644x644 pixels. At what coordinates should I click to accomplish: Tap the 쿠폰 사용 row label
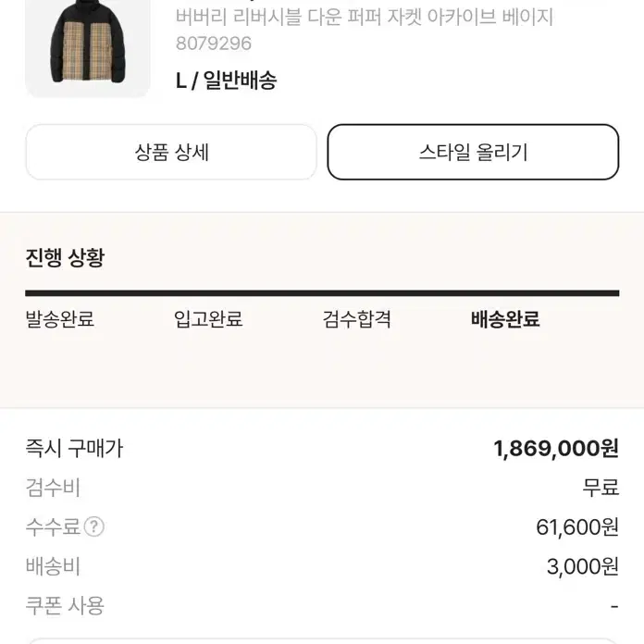pyautogui.click(x=65, y=606)
